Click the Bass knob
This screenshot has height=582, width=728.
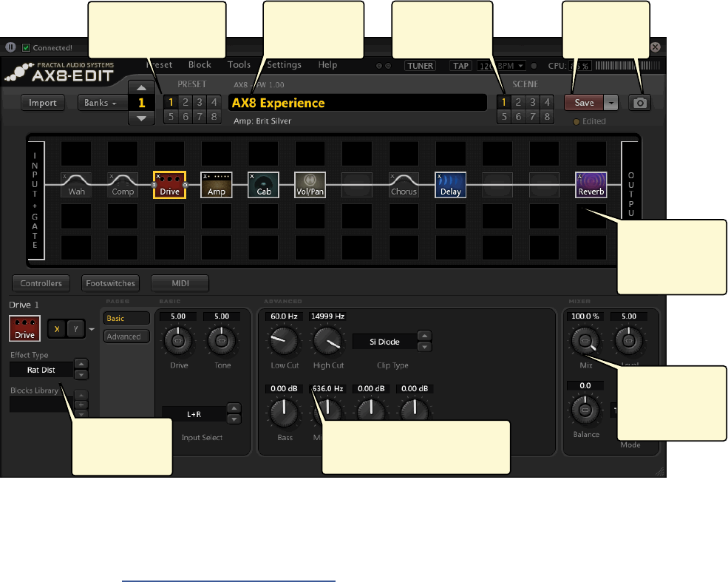point(284,413)
